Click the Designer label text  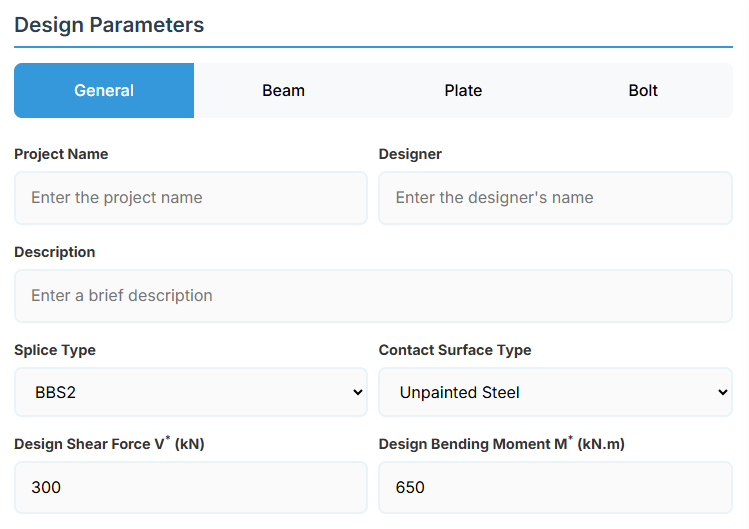tap(410, 154)
